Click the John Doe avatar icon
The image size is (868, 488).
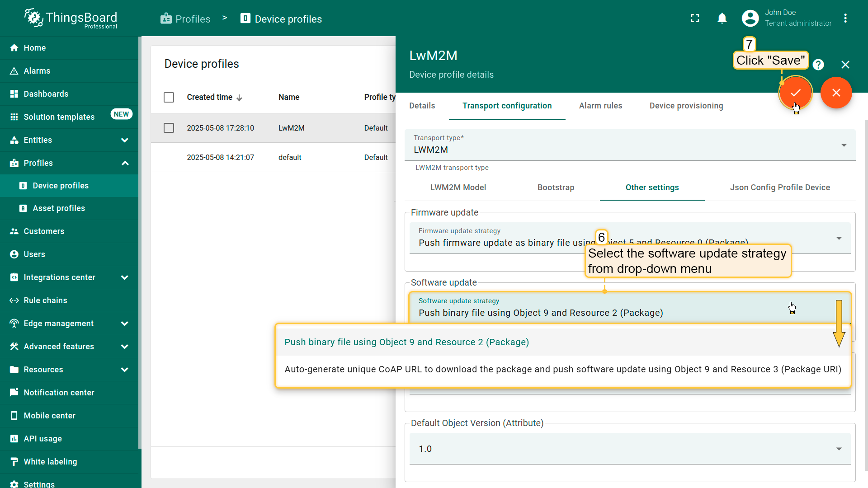click(x=750, y=18)
